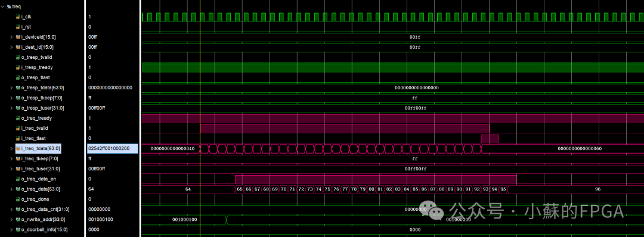644x237 pixels.
Task: Click the o_treq_data_cnt[31:0] bus icon
Action: click(18, 209)
